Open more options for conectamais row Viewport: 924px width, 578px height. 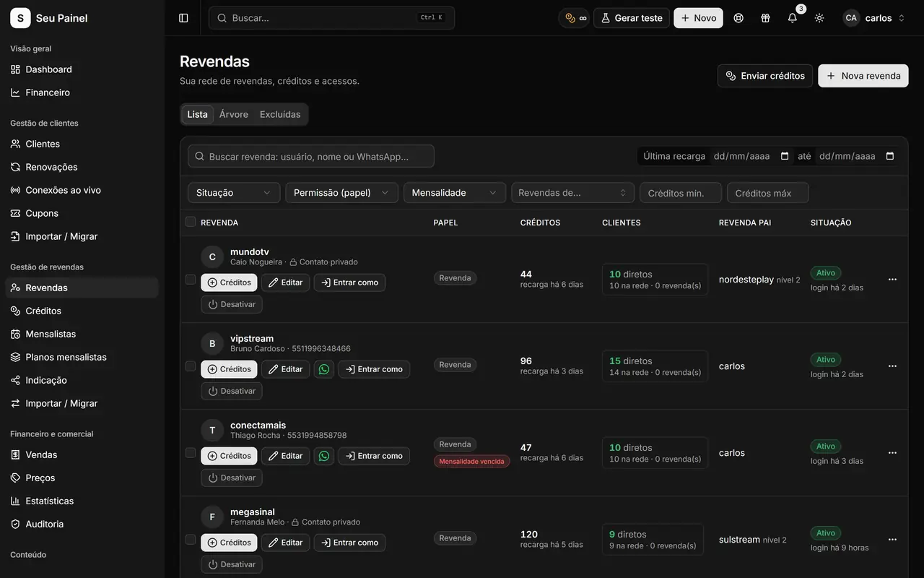[x=892, y=453]
